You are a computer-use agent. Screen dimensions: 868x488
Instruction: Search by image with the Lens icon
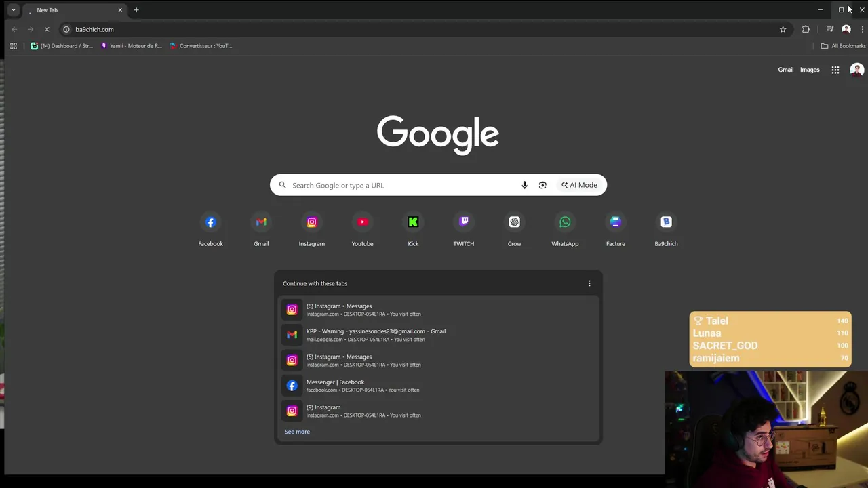click(x=542, y=185)
